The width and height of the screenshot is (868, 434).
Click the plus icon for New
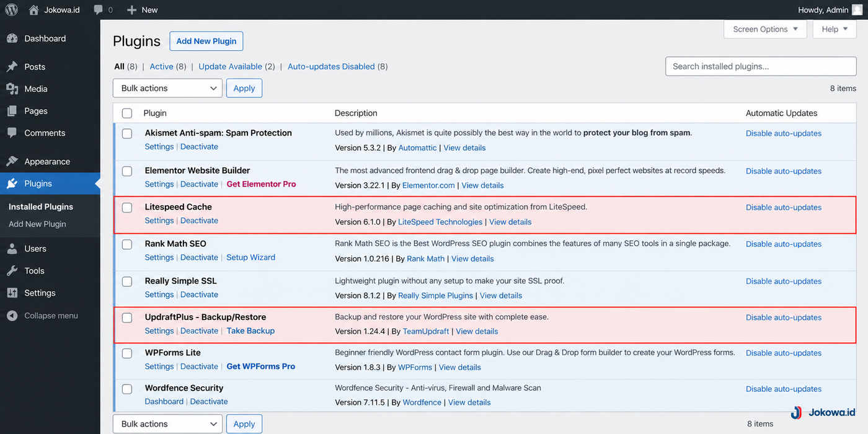point(131,10)
